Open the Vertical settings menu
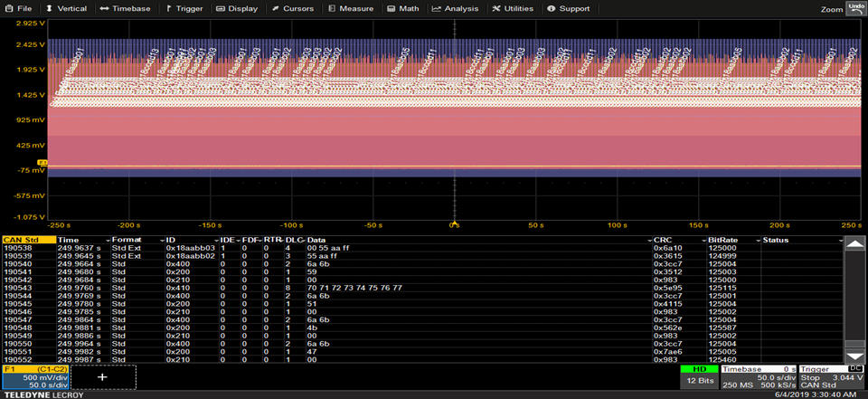The width and height of the screenshot is (868, 399). tap(67, 8)
